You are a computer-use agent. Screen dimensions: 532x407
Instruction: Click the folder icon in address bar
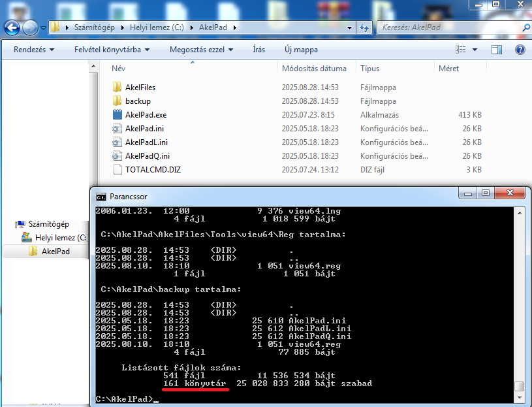(55, 27)
